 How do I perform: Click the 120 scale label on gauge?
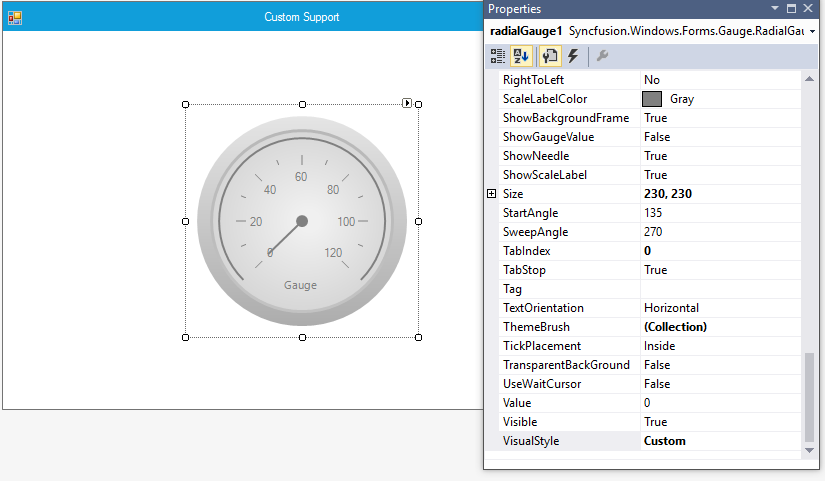(333, 253)
